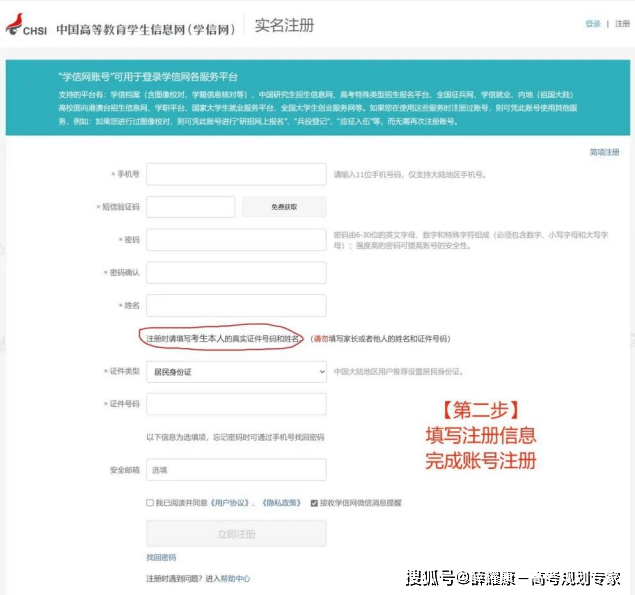
Task: Open the 注册 link in header
Action: coord(622,24)
